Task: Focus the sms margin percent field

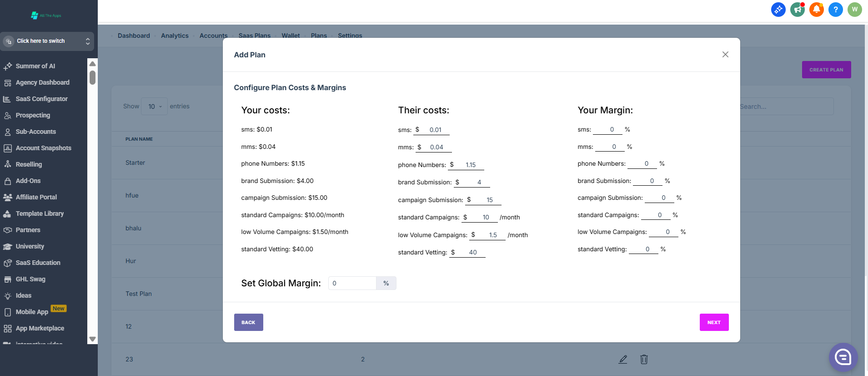Action: (608, 130)
